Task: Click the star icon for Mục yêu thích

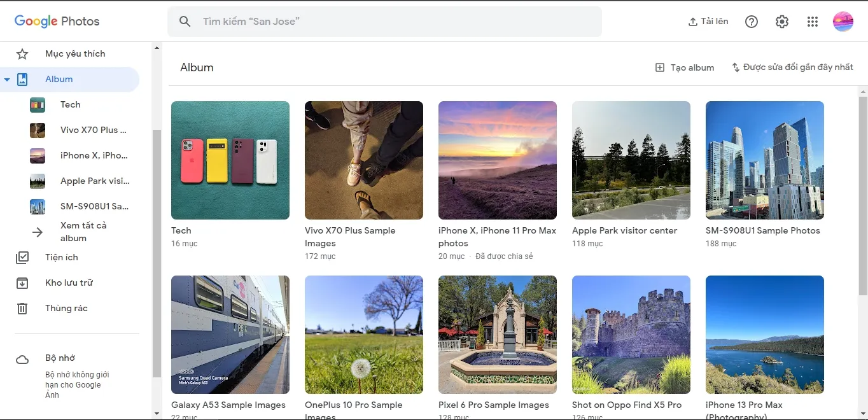Action: [22, 53]
